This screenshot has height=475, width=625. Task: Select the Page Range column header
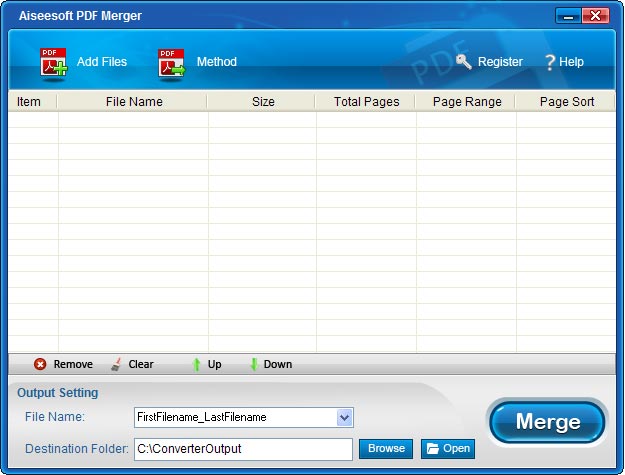click(467, 102)
